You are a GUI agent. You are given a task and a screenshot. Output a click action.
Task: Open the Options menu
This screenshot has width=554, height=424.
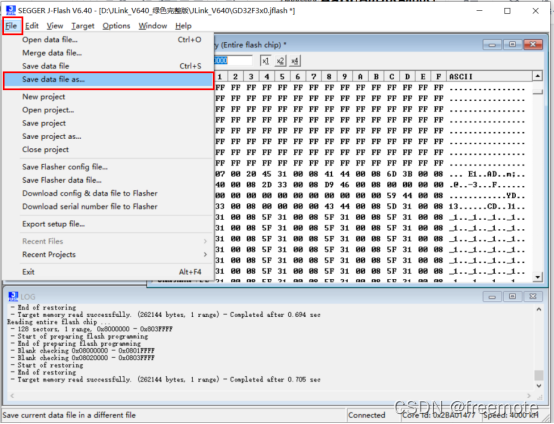pyautogui.click(x=116, y=26)
